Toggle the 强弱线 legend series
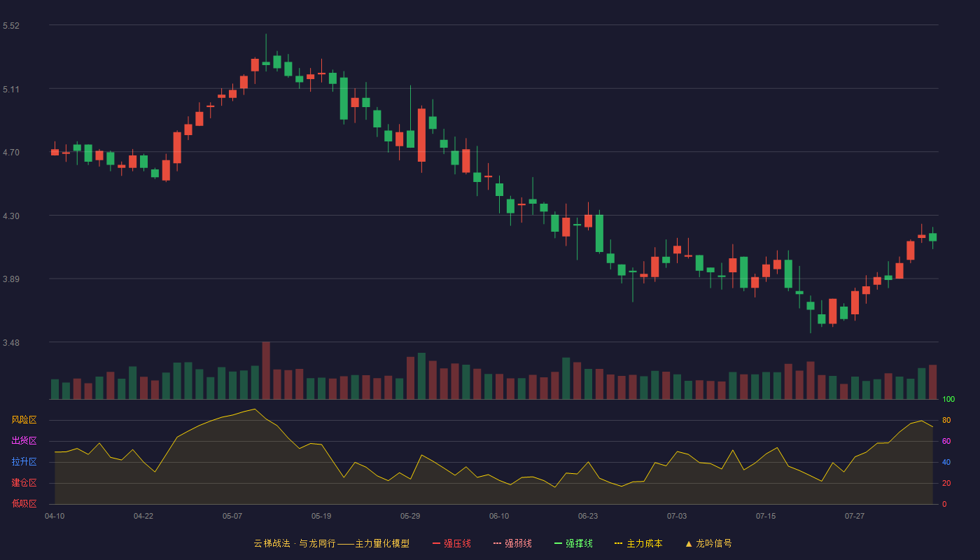980x560 pixels. point(512,543)
